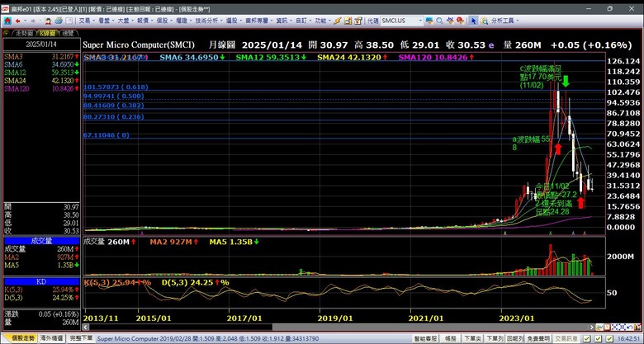This screenshot has width=644, height=344.
Task: Navigate back with the red arrow
Action: [18, 21]
